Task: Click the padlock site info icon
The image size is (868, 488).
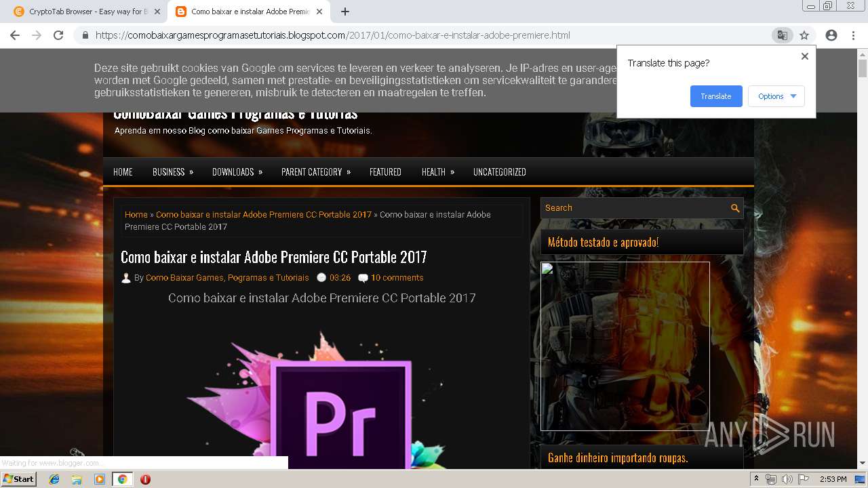Action: (85, 35)
